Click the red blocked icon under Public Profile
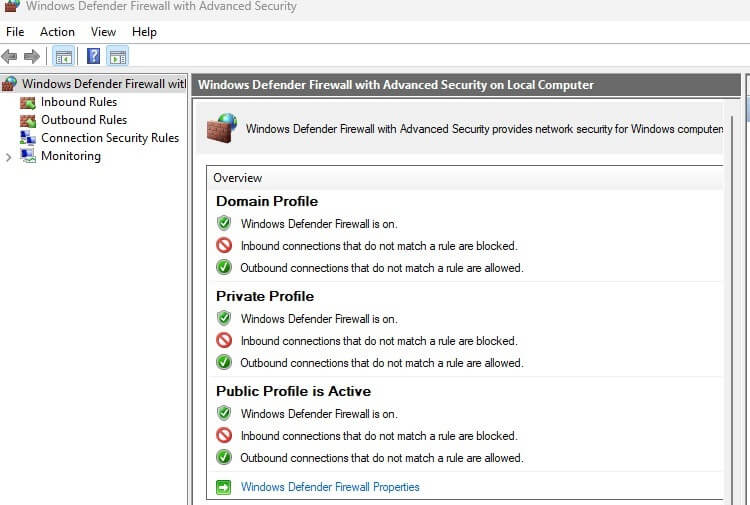The width and height of the screenshot is (750, 505). pyautogui.click(x=224, y=435)
